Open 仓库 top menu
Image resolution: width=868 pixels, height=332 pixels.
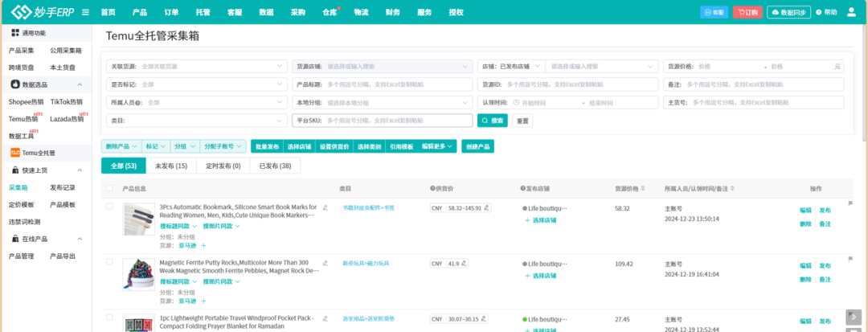[x=330, y=12]
